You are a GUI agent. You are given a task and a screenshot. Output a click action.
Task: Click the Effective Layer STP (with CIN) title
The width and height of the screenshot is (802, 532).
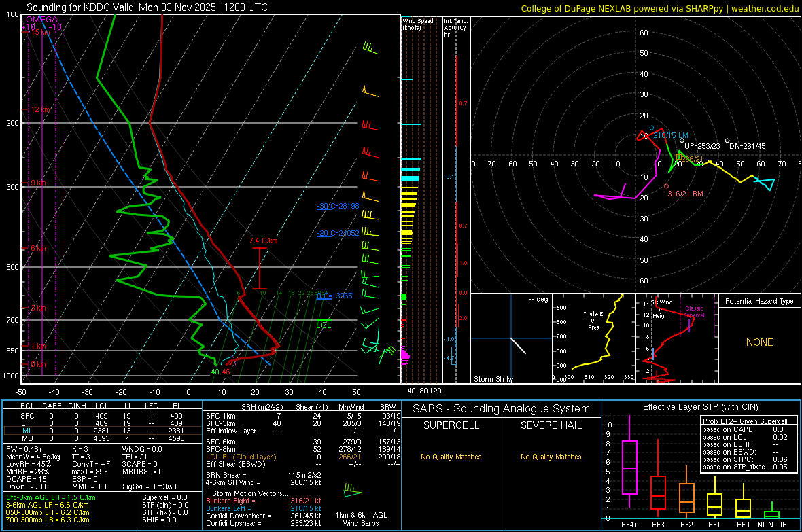pos(700,407)
